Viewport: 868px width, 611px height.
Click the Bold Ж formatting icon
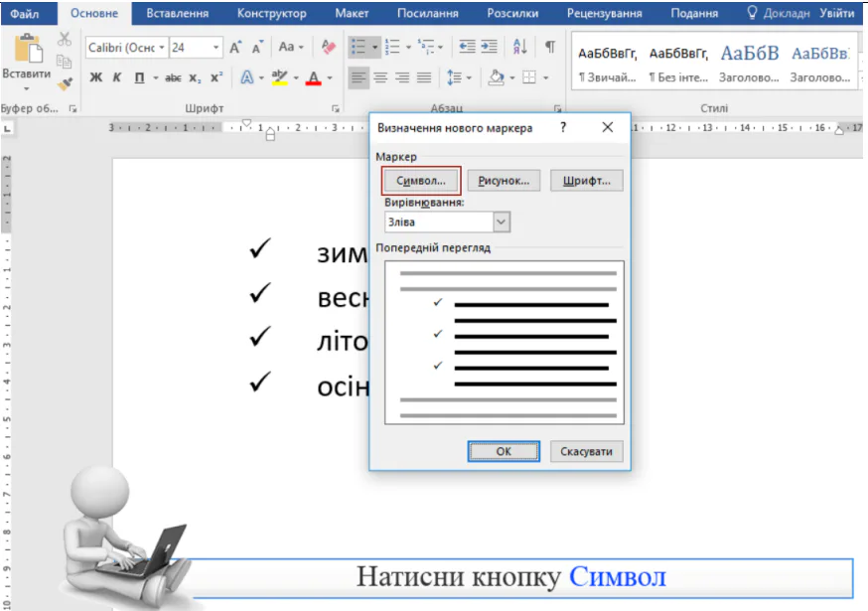[95, 77]
